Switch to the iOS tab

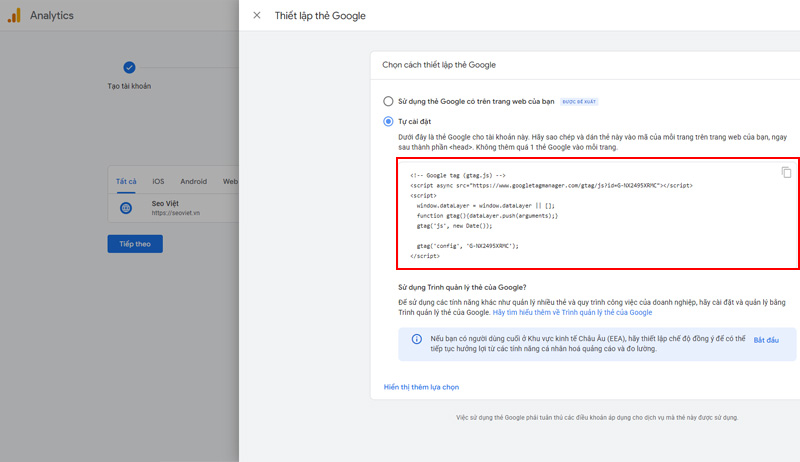click(158, 182)
